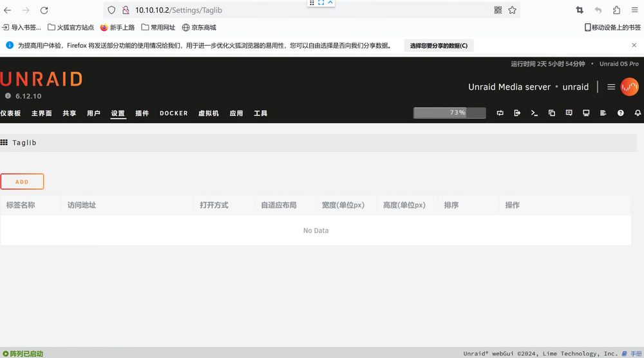Image resolution: width=644 pixels, height=358 pixels.
Task: Open the 插件 plugins tab
Action: 142,113
